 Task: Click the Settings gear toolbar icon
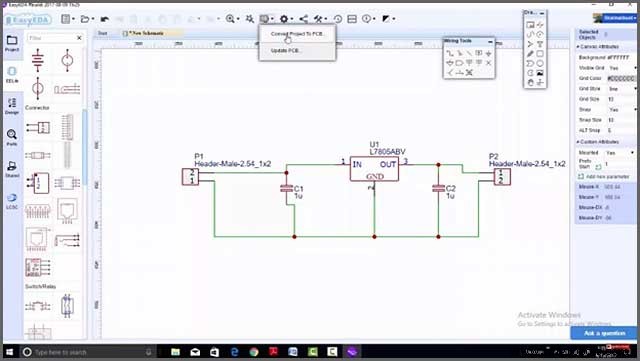pos(284,19)
